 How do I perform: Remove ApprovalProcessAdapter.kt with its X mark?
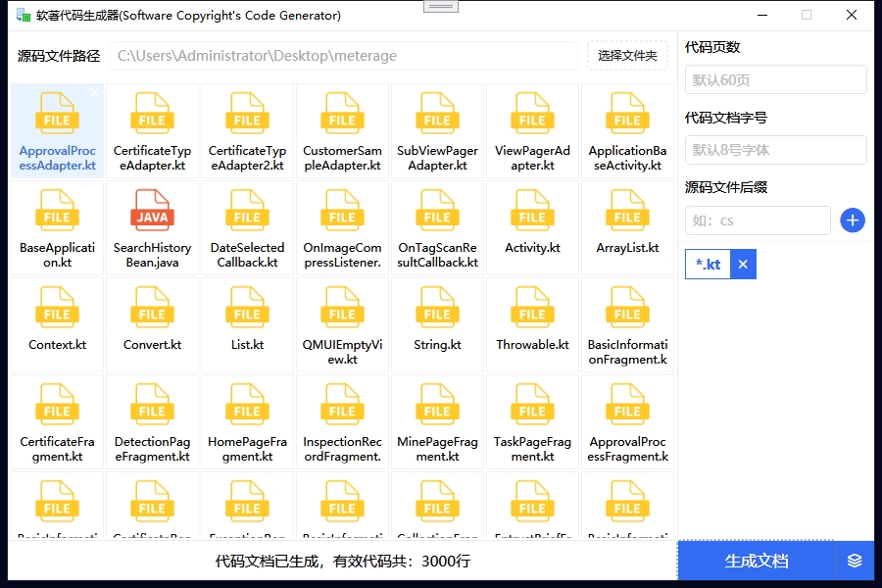94,93
